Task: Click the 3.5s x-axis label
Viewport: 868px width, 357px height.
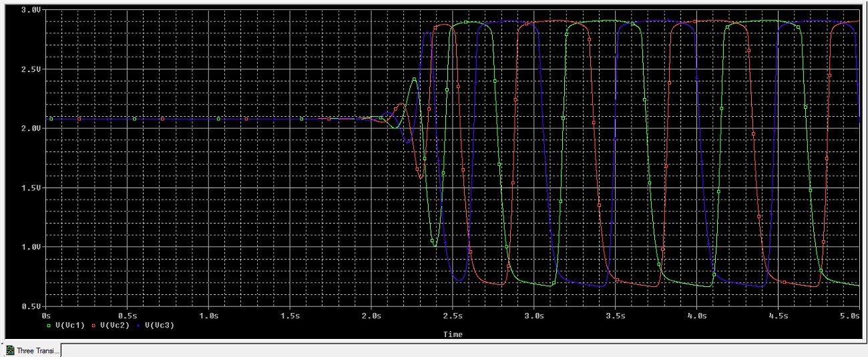Action: pyautogui.click(x=616, y=314)
